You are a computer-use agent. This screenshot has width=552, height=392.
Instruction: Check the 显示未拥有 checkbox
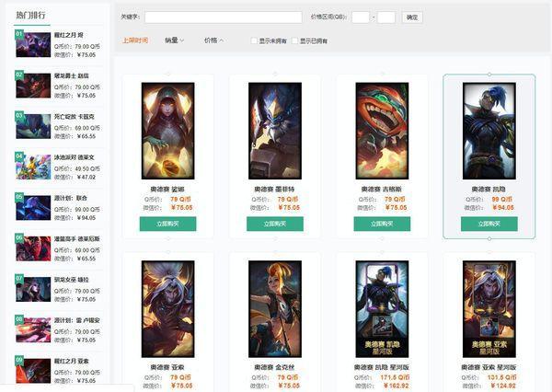coord(254,40)
